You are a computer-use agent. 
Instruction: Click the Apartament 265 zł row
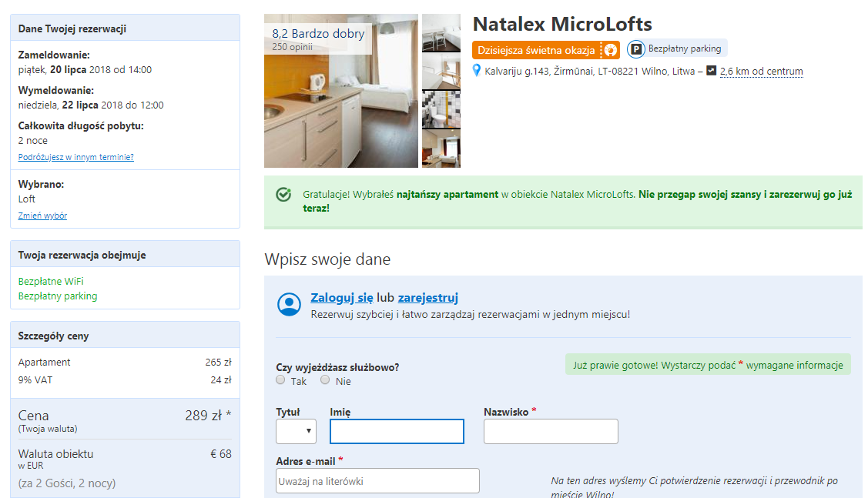[125, 362]
